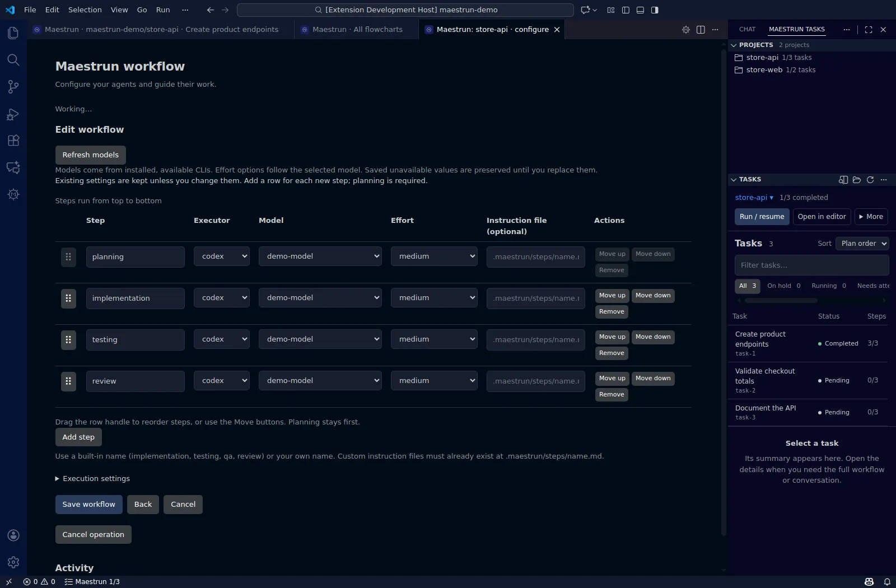Open the Selection menu
896x588 pixels.
85,10
